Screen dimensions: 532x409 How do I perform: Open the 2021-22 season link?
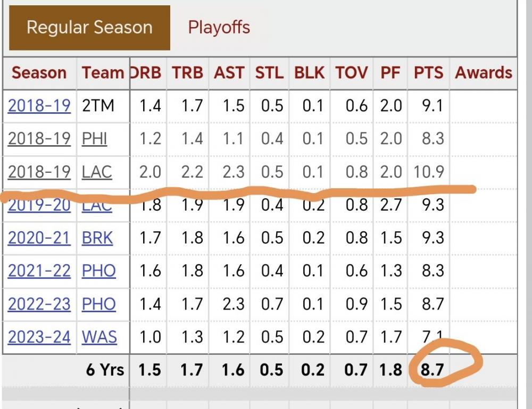(x=39, y=271)
